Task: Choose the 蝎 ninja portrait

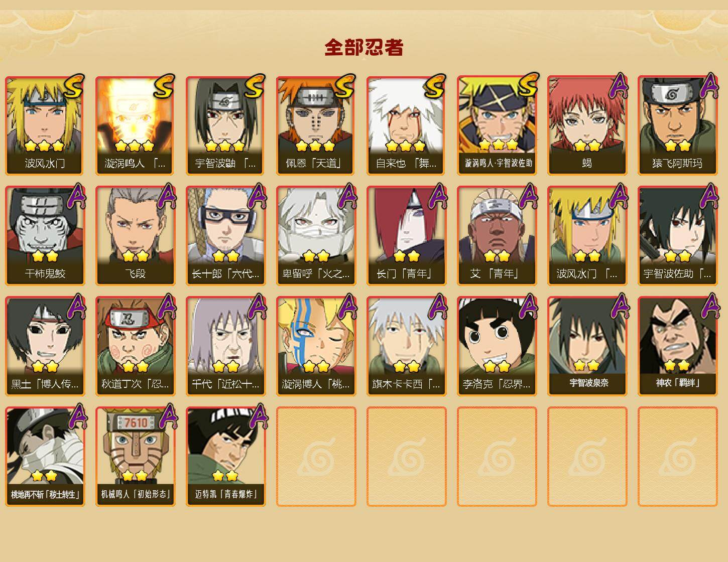Action: [x=587, y=125]
